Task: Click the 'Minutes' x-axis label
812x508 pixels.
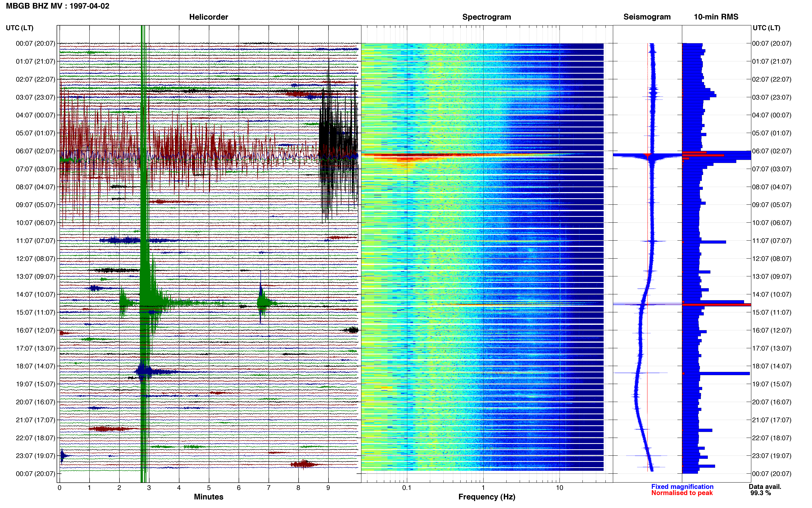Action: [x=209, y=497]
